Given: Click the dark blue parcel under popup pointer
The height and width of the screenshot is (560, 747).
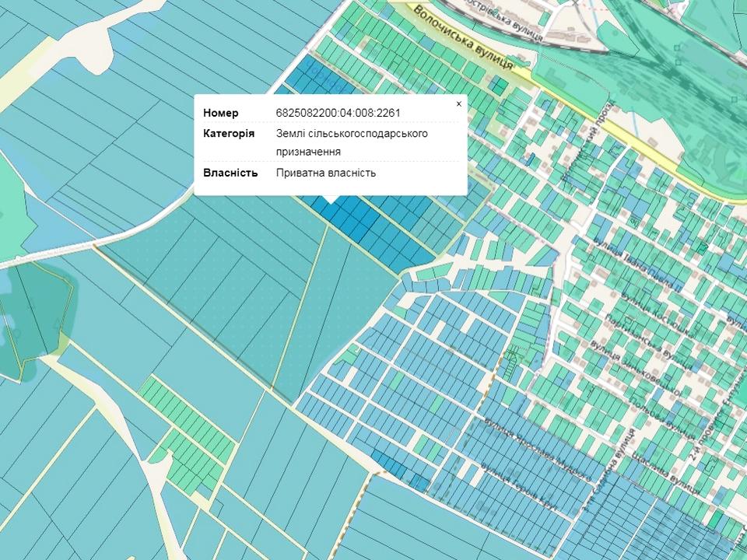Looking at the screenshot, I should pos(331,212).
